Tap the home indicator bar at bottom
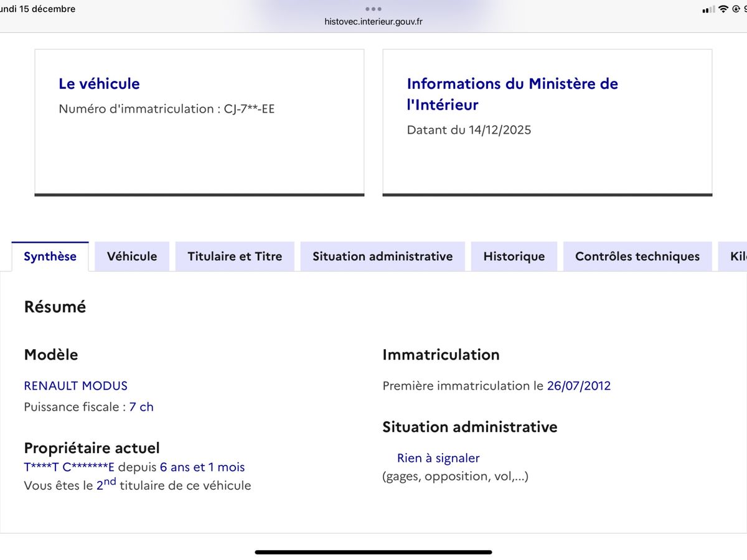747x560 pixels. [373, 551]
